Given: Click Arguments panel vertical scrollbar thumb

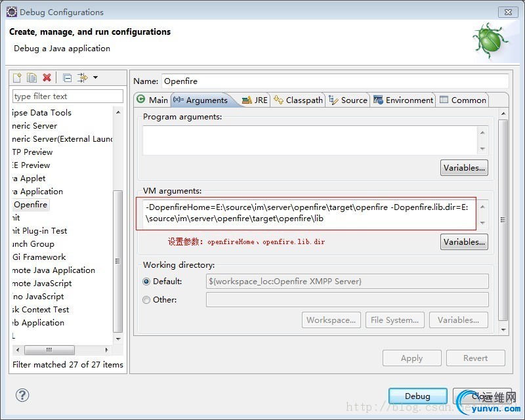Looking at the screenshot, I should tap(503, 220).
